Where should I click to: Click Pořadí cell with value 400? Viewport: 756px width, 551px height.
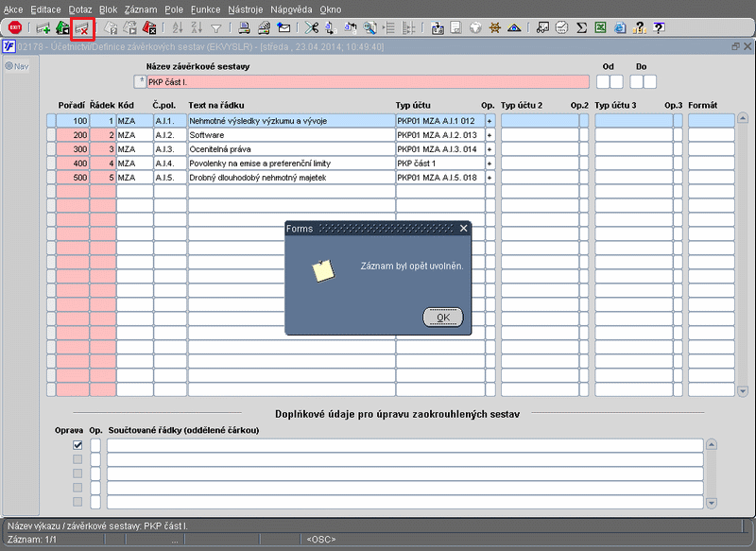tap(73, 164)
